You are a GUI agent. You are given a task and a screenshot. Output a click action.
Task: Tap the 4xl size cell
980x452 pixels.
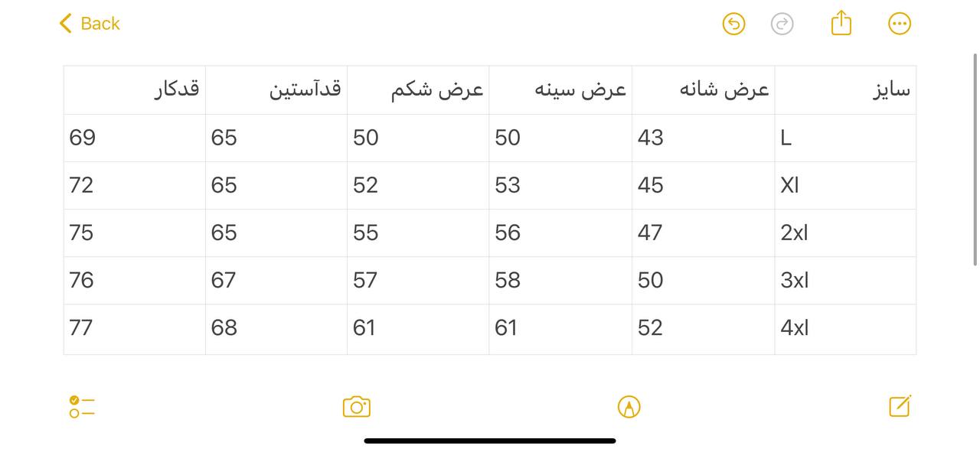coord(845,328)
